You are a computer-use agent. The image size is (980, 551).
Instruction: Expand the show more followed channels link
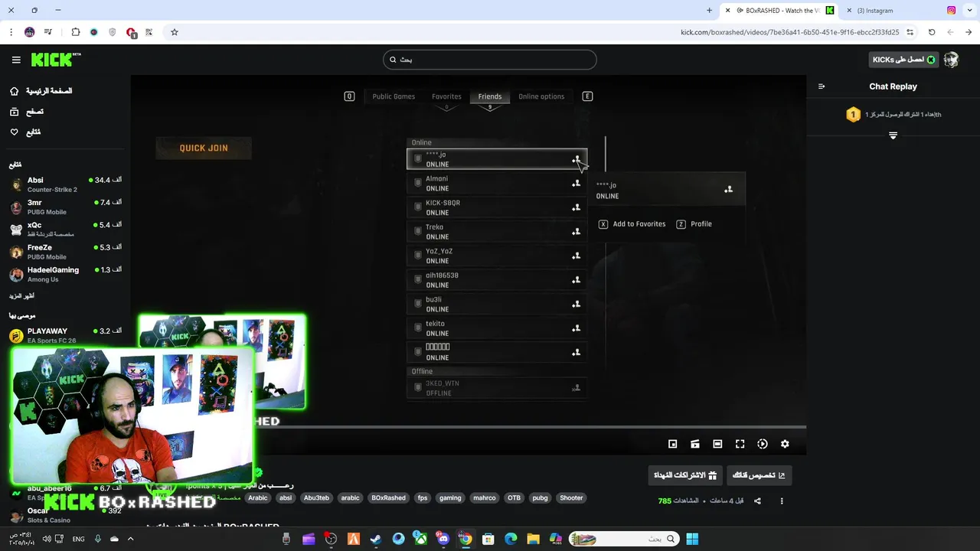tap(21, 296)
